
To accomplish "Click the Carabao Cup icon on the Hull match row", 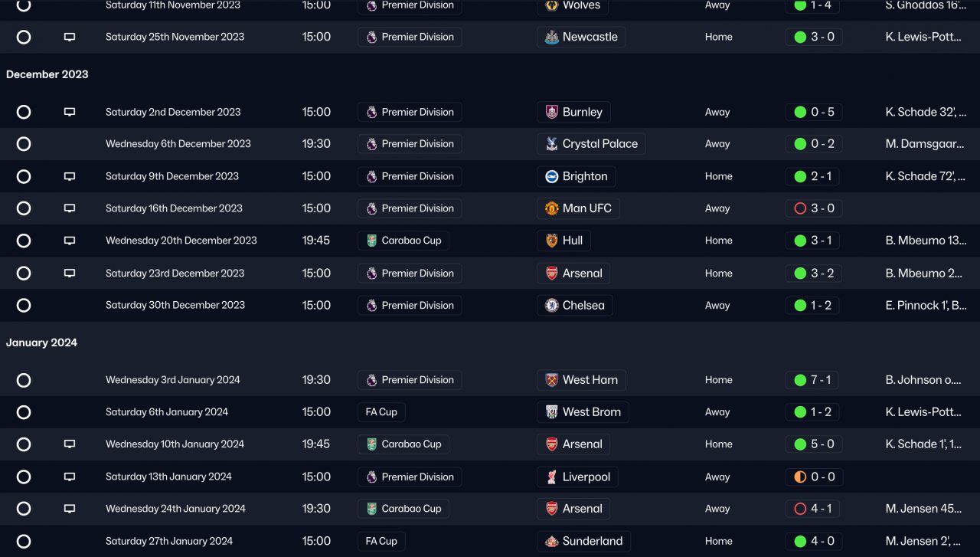I will 371,241.
